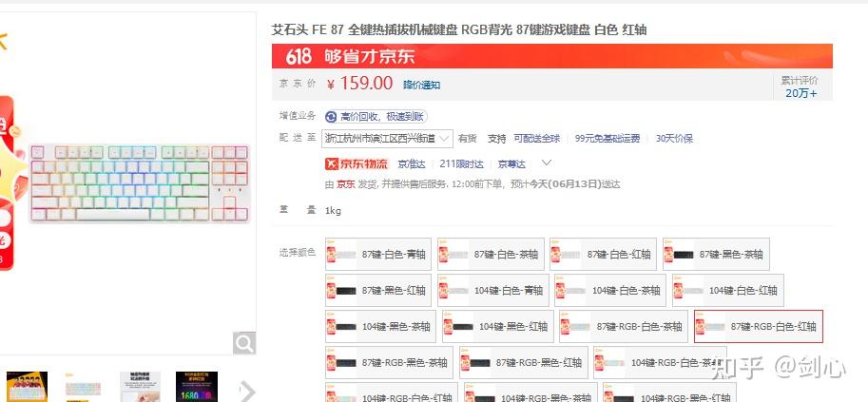This screenshot has width=868, height=402.
Task: Open the white keyboard thumbnail
Action: (83, 387)
